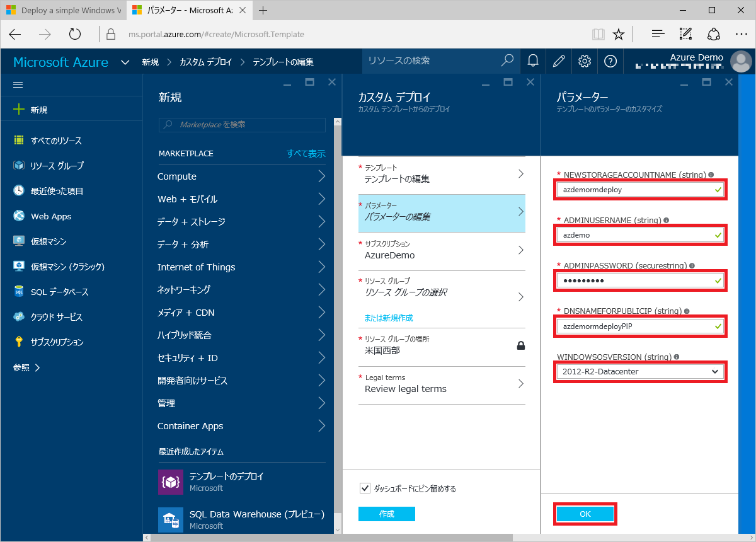756x542 pixels.
Task: Open Web Apps globe icon
Action: pyautogui.click(x=19, y=216)
